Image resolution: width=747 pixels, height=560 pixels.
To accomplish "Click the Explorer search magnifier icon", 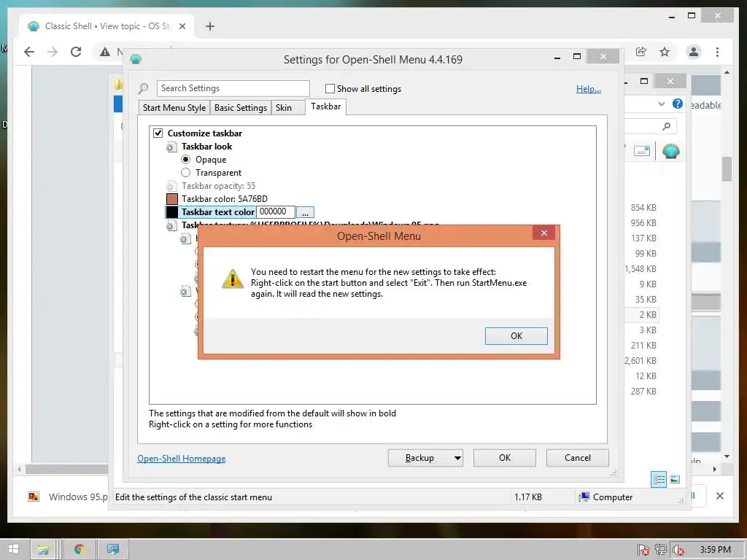I will pyautogui.click(x=666, y=126).
